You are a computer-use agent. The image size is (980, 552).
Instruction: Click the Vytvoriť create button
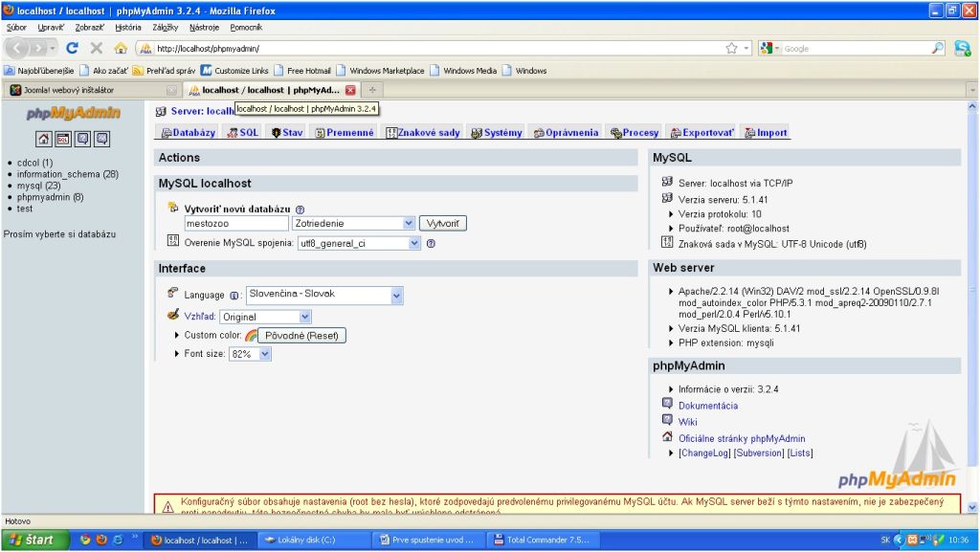442,224
